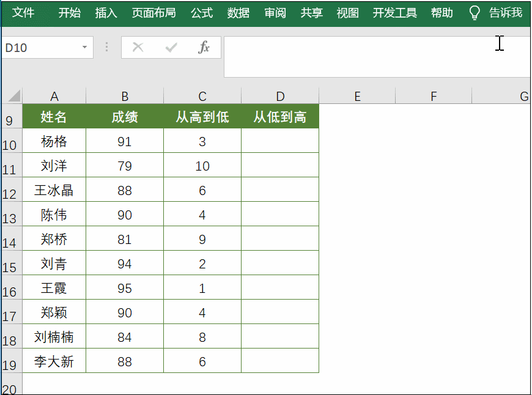Click the 成绩 header cell
The image size is (532, 395).
pyautogui.click(x=125, y=116)
